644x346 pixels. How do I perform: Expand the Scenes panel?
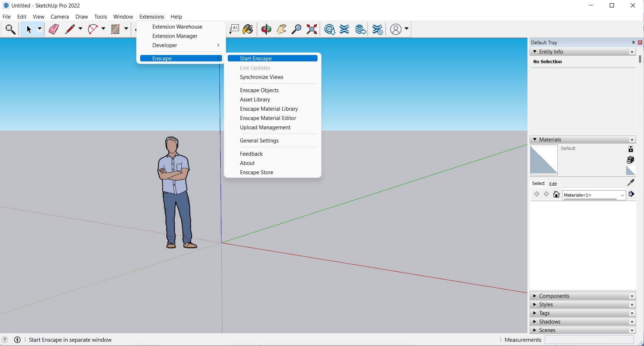tap(535, 330)
